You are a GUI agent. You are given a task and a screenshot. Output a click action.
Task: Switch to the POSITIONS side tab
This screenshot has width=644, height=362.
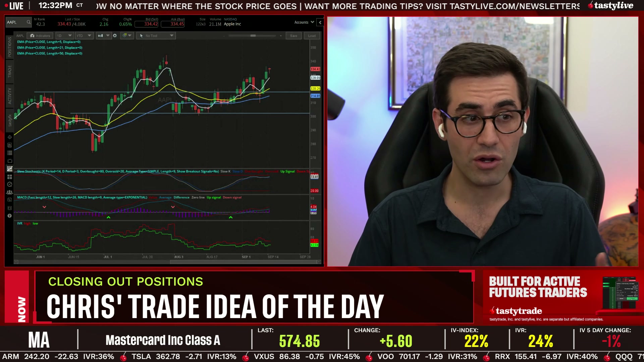tap(10, 47)
